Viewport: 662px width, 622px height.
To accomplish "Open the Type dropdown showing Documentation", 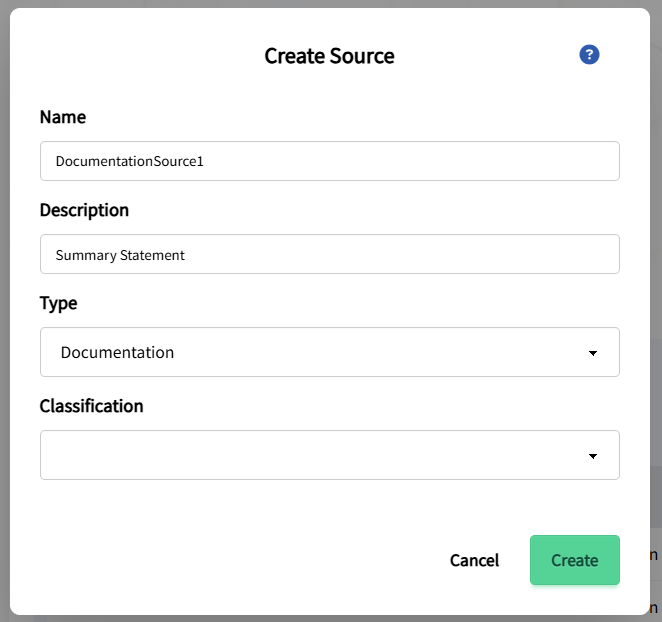I will [330, 352].
